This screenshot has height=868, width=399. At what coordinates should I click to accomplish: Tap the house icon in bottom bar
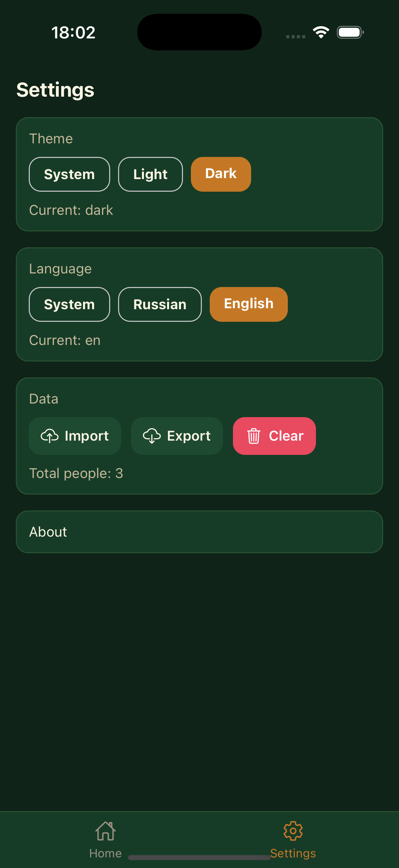106,831
